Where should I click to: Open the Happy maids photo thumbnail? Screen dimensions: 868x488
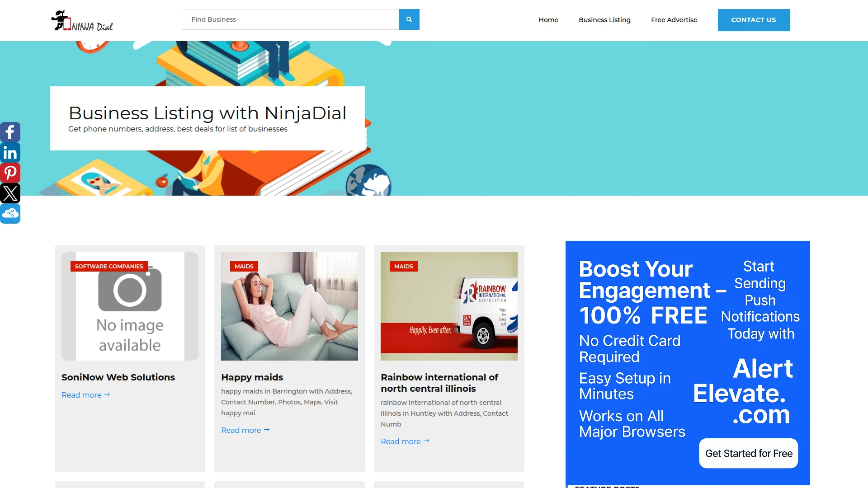[289, 306]
